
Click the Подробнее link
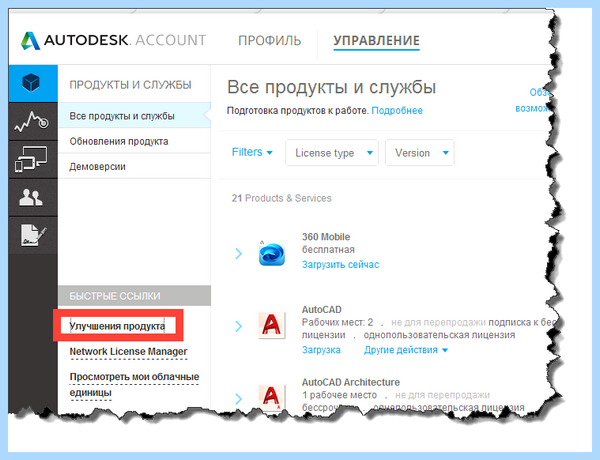coord(397,111)
